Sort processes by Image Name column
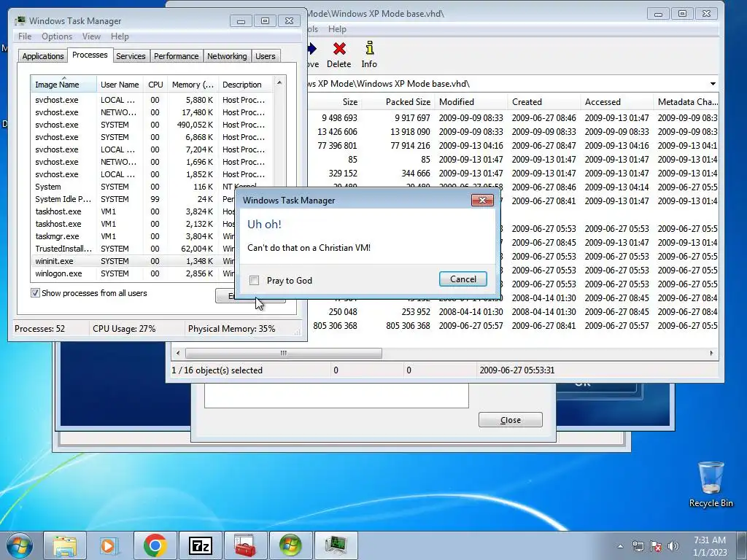Image resolution: width=747 pixels, height=560 pixels. (64, 85)
